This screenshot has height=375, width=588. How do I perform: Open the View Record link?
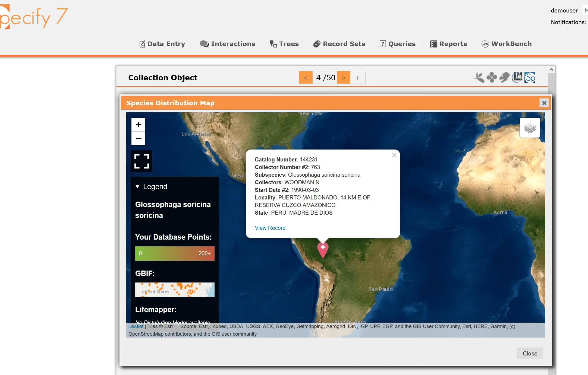[x=270, y=228]
